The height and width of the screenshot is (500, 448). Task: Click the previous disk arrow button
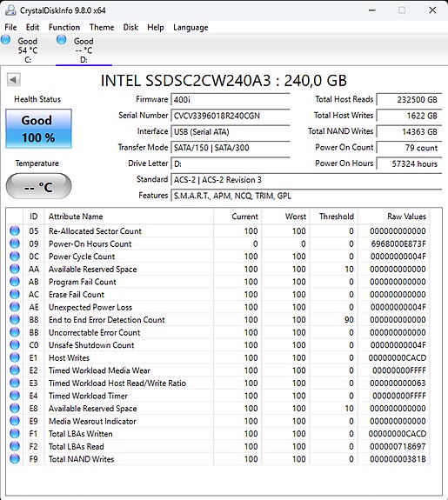13,80
